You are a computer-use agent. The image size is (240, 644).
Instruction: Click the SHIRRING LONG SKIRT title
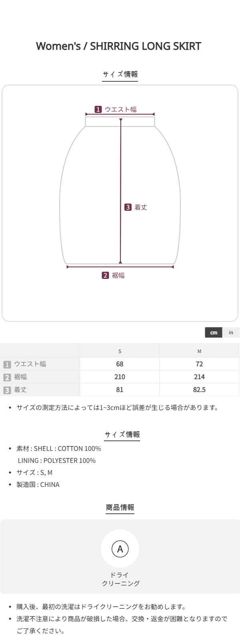tap(118, 46)
